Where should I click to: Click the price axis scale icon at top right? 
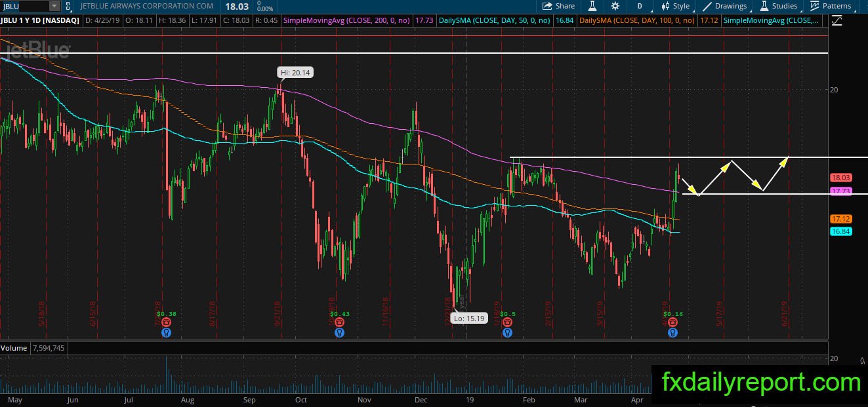[x=837, y=20]
